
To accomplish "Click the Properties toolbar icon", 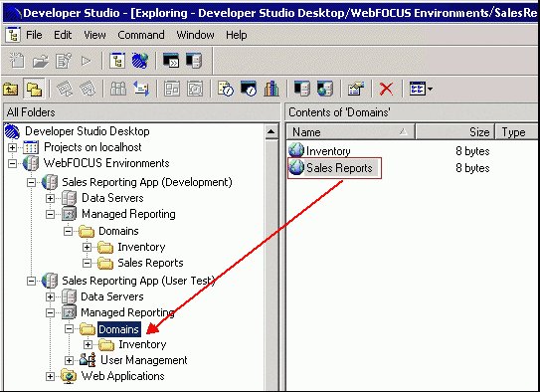I will [356, 89].
